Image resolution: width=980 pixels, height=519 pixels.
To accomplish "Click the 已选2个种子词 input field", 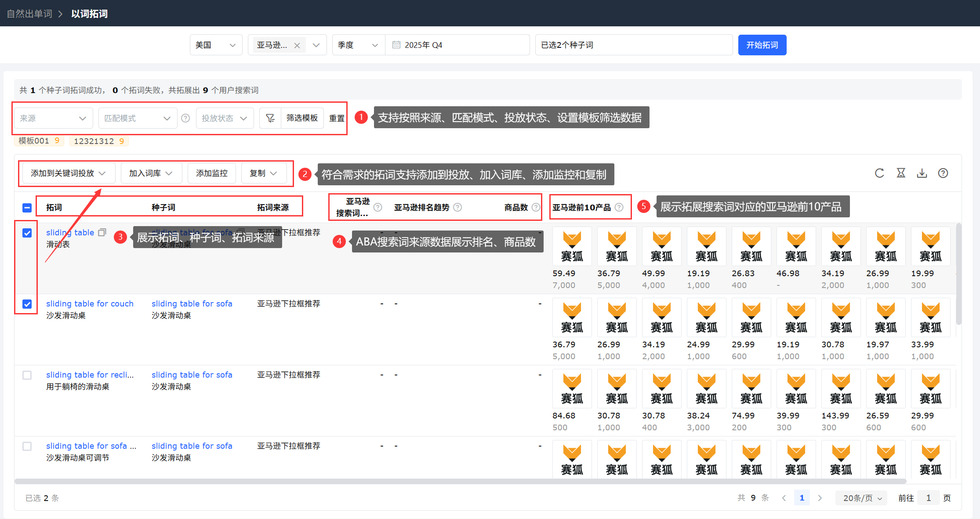I will [633, 45].
